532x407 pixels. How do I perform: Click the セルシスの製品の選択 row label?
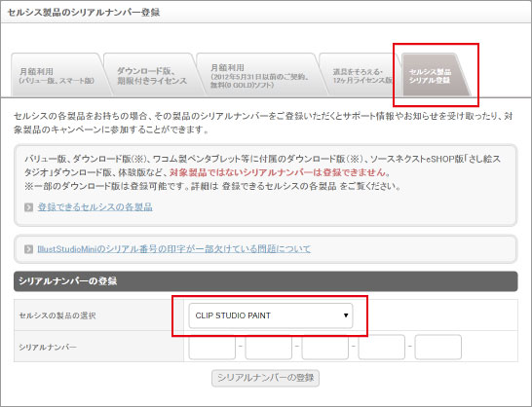[x=57, y=315]
